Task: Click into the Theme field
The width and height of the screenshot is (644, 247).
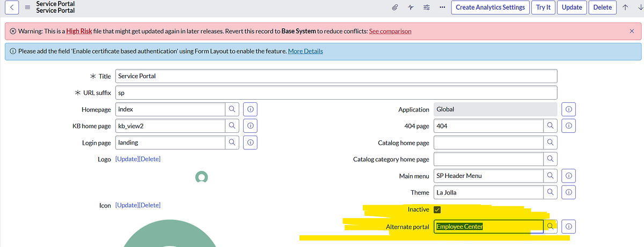Action: pos(488,192)
